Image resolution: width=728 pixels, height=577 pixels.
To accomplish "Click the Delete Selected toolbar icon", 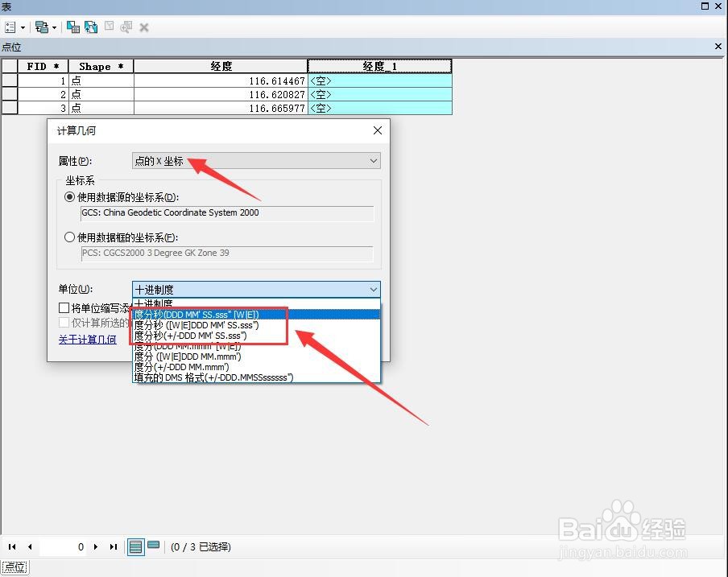I will tap(144, 28).
